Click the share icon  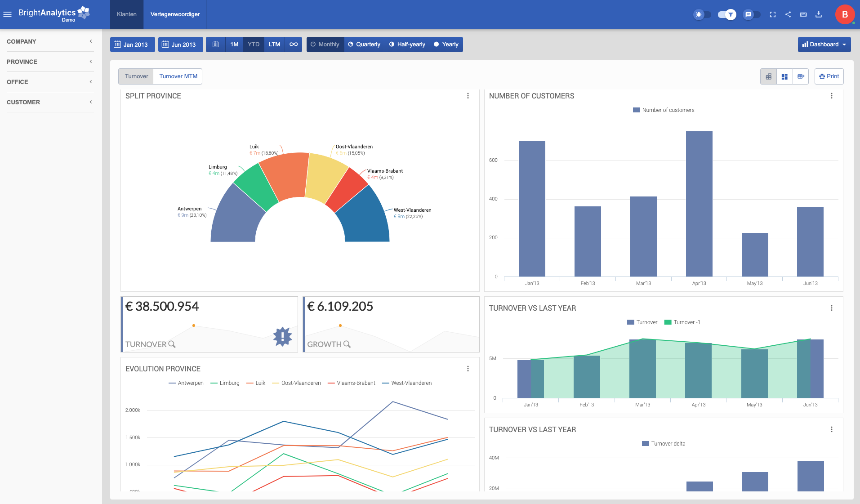[788, 14]
